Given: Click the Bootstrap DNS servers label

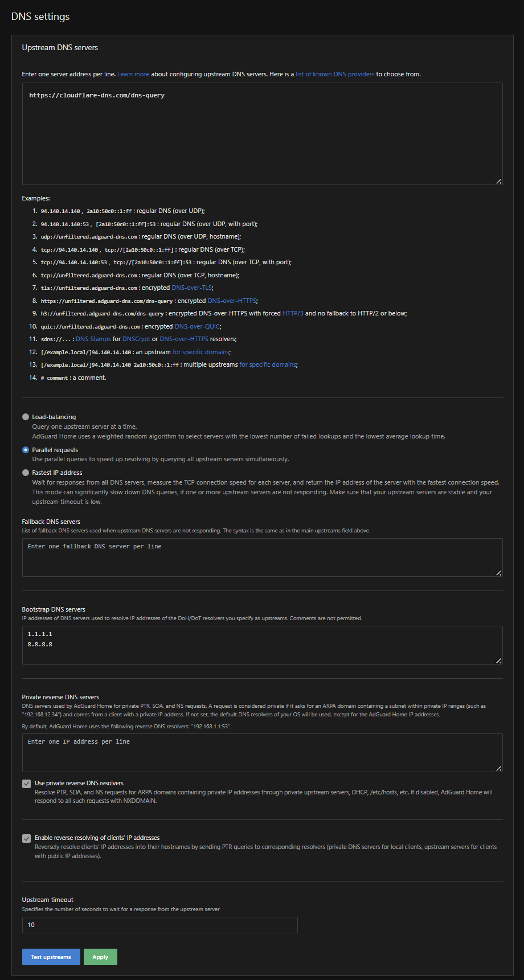Looking at the screenshot, I should (54, 609).
